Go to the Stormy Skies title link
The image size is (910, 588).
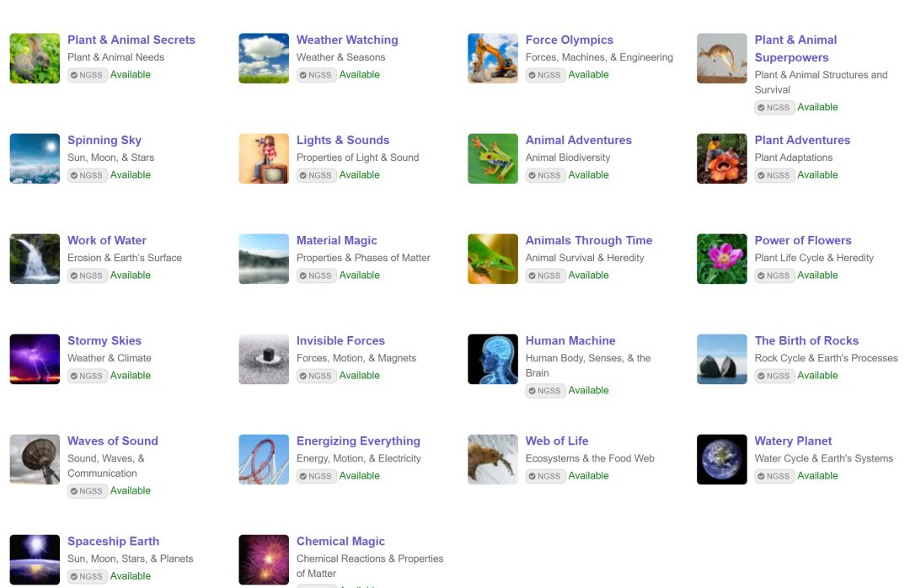tap(104, 341)
